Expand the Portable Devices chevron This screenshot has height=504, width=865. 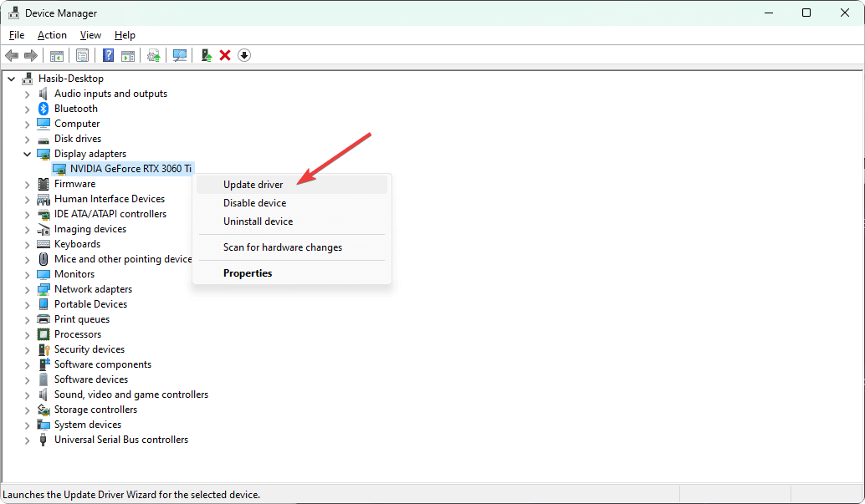pos(27,304)
